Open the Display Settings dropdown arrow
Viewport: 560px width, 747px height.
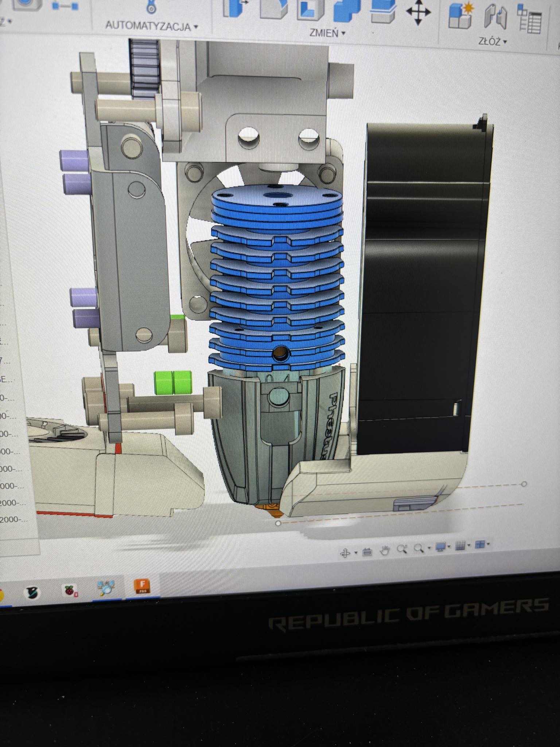tap(450, 546)
